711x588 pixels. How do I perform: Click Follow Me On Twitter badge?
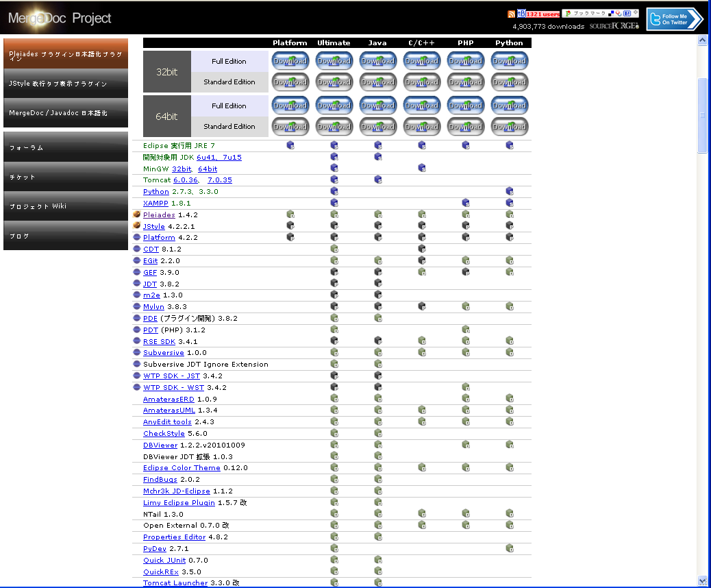pyautogui.click(x=674, y=19)
